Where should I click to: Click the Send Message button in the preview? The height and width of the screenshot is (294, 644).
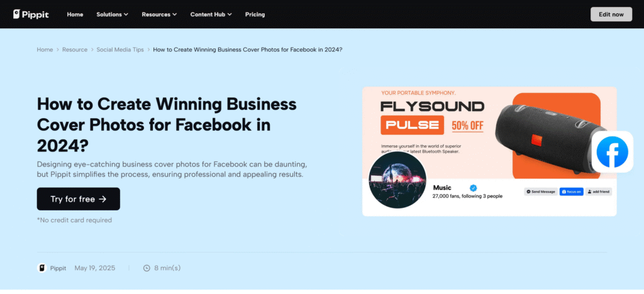(541, 192)
